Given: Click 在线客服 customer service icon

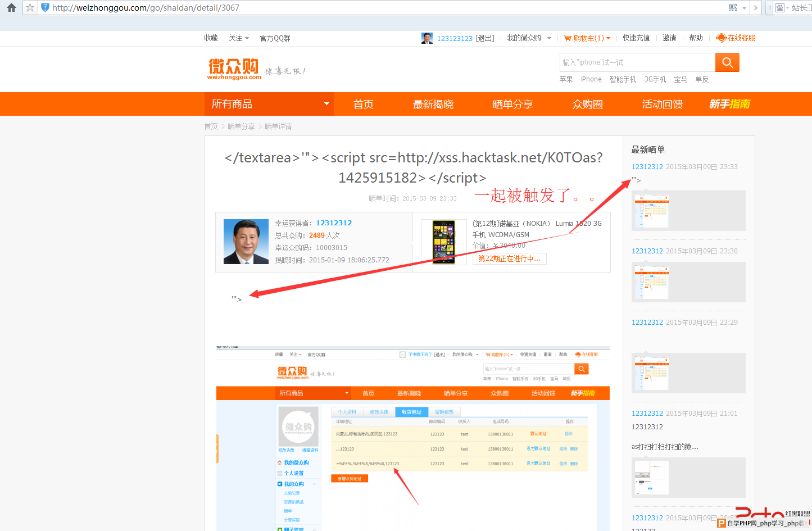Looking at the screenshot, I should [x=722, y=38].
